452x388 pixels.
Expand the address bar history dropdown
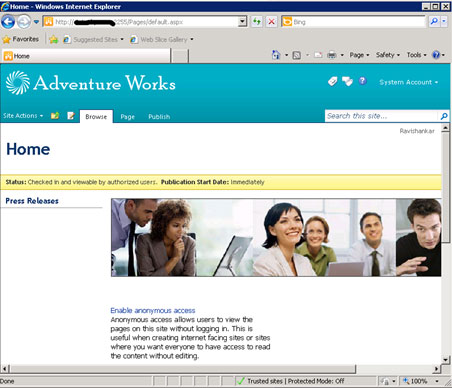click(243, 22)
